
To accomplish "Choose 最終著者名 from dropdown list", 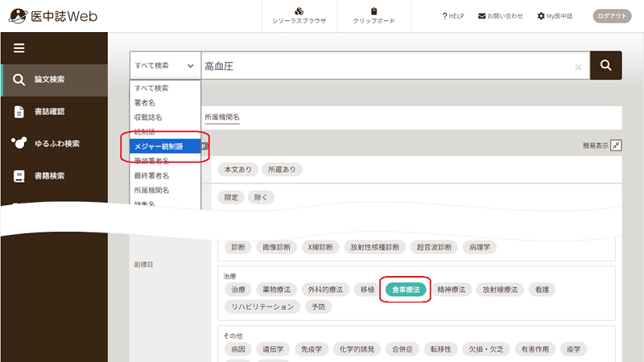I will coord(165,175).
